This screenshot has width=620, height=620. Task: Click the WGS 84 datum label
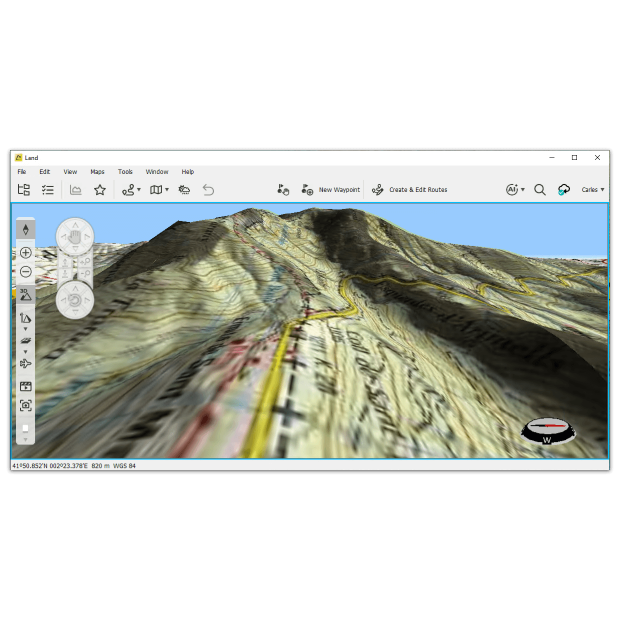(x=124, y=466)
